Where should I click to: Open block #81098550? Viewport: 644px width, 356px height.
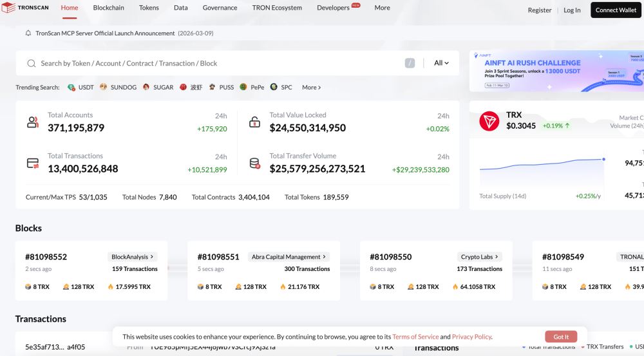(x=391, y=257)
